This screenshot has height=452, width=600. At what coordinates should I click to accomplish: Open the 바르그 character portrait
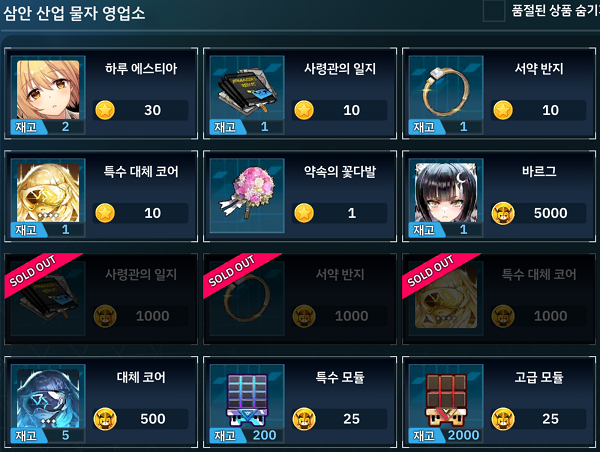click(446, 193)
